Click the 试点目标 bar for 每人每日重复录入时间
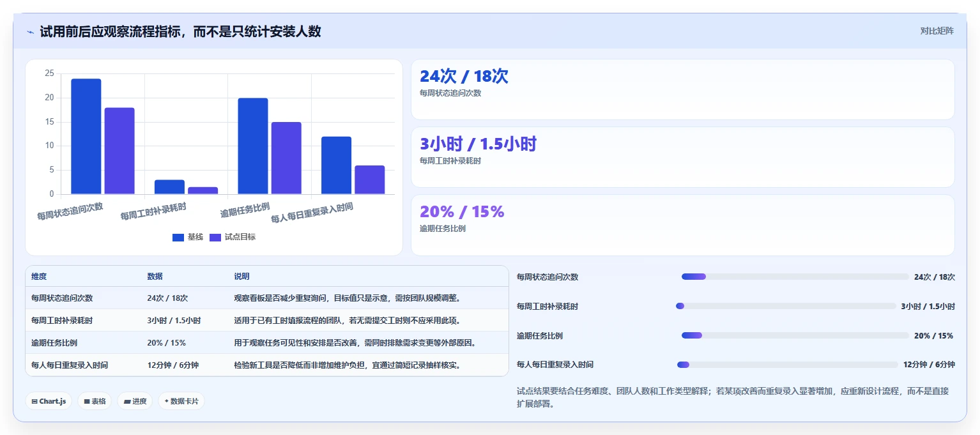Viewport: 980px width, 435px height. click(x=370, y=179)
